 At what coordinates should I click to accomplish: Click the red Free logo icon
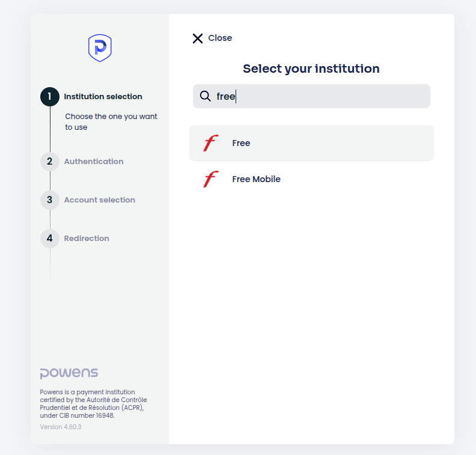210,143
